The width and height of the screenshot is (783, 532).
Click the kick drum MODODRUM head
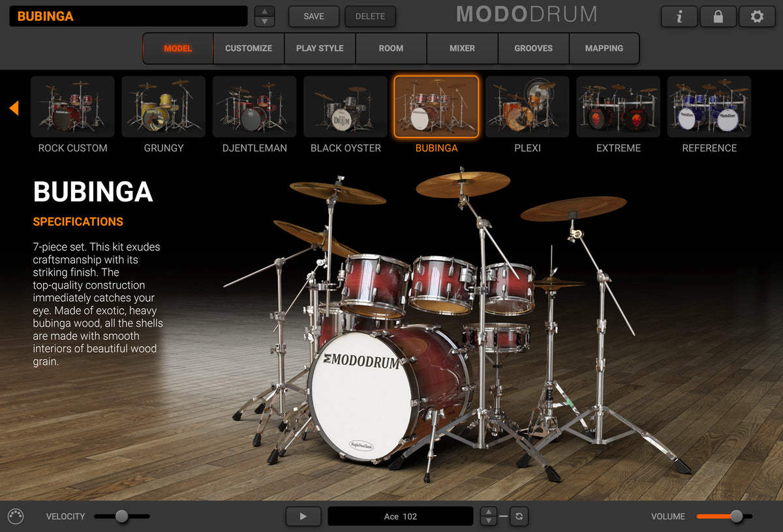(x=363, y=396)
